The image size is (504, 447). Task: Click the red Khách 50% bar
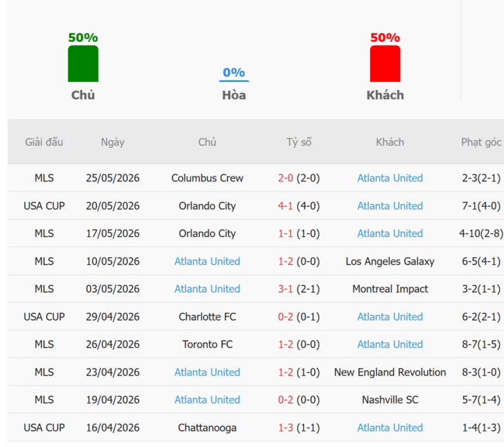pyautogui.click(x=385, y=64)
